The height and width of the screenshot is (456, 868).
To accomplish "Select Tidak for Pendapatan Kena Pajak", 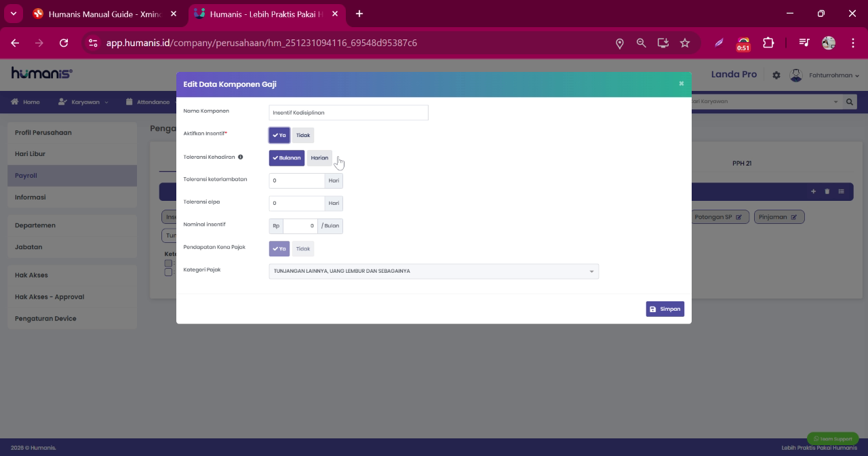I will point(302,249).
